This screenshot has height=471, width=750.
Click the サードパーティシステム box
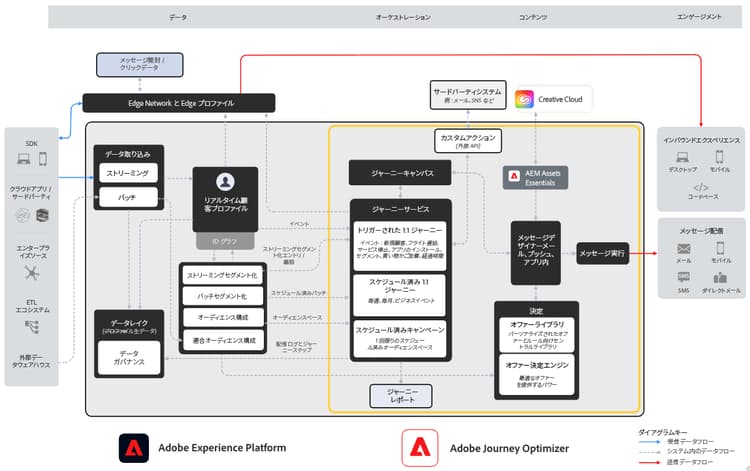pos(468,95)
